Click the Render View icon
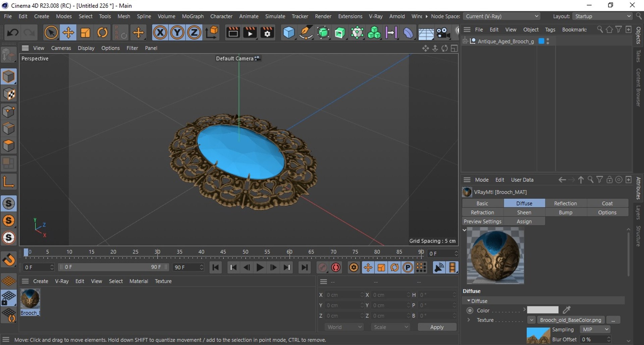Image resolution: width=644 pixels, height=345 pixels. tap(233, 33)
